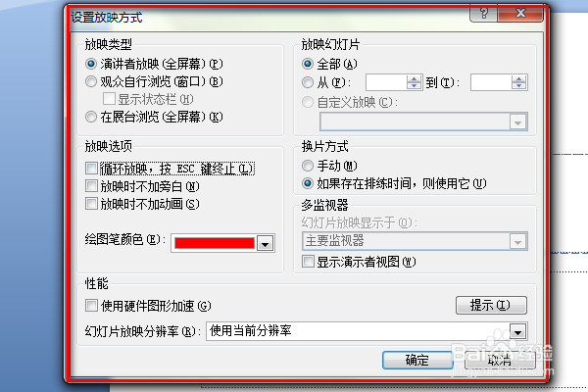Confirm settings with the 确定 button
Image resolution: width=588 pixels, height=392 pixels.
[x=417, y=360]
